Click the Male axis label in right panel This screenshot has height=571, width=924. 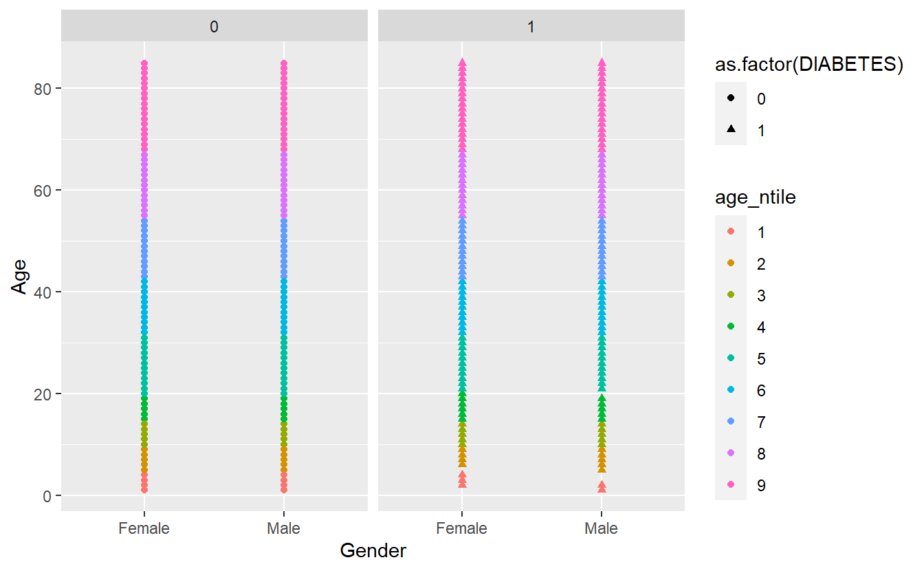[602, 528]
